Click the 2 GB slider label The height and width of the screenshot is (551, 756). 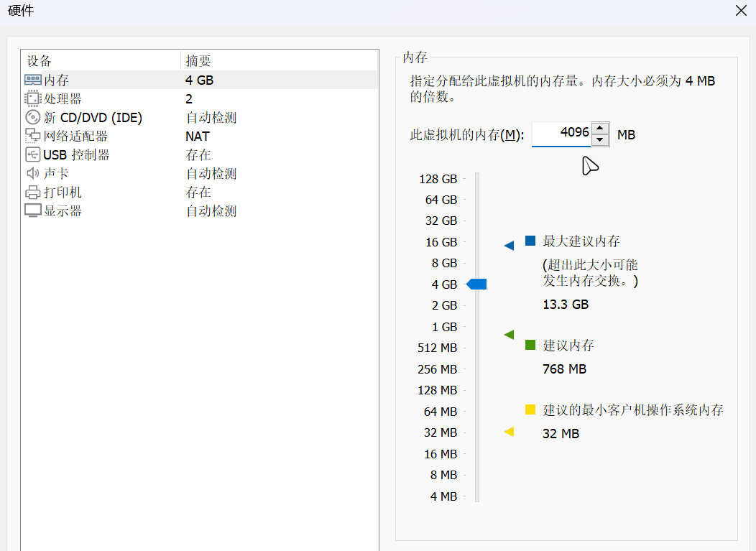444,305
